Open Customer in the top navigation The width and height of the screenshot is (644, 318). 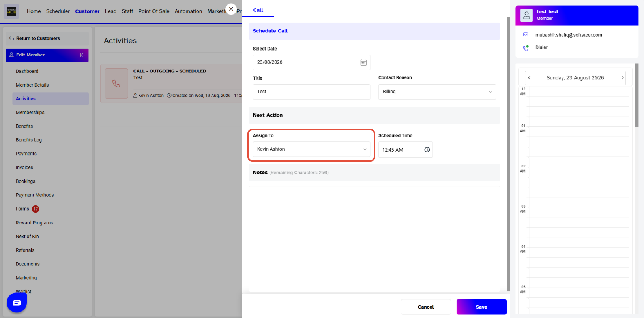pos(87,11)
